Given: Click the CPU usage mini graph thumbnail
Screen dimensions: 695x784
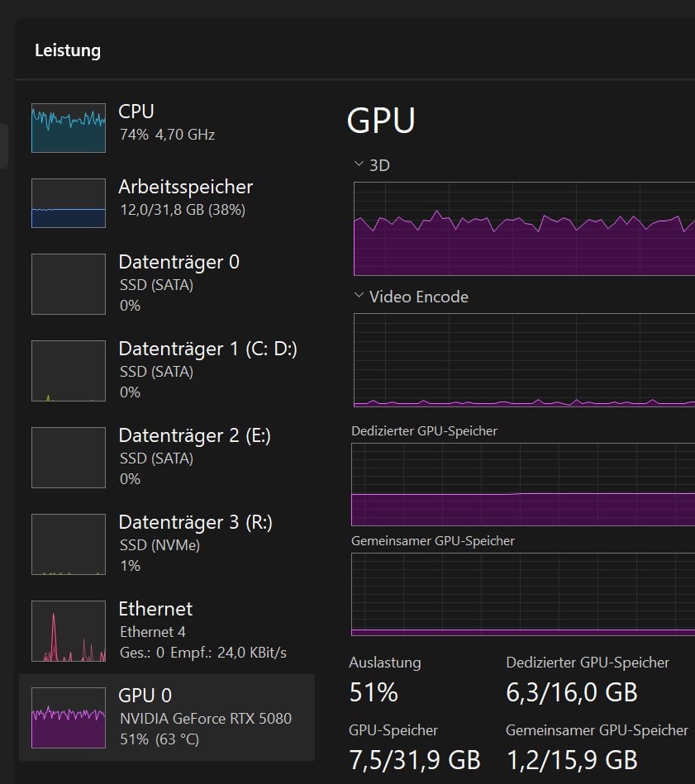Looking at the screenshot, I should tap(68, 128).
